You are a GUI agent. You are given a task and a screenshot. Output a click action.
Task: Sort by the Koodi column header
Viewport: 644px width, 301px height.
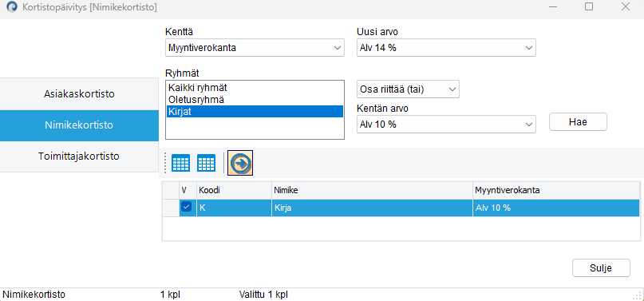click(234, 191)
